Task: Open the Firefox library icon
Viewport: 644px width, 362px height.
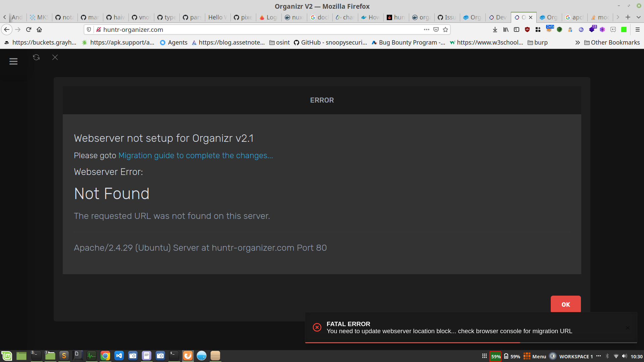Action: tap(506, 29)
